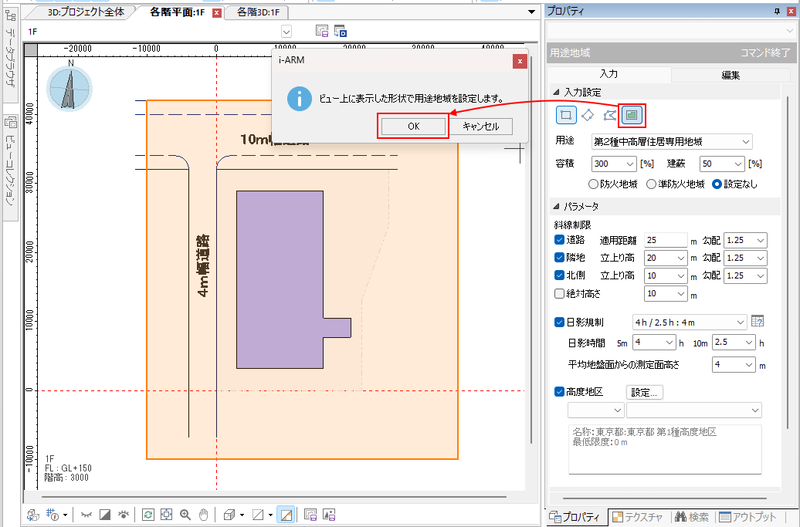The height and width of the screenshot is (527, 800).
Task: Enable the 絶対高さ checkbox
Action: [x=559, y=293]
